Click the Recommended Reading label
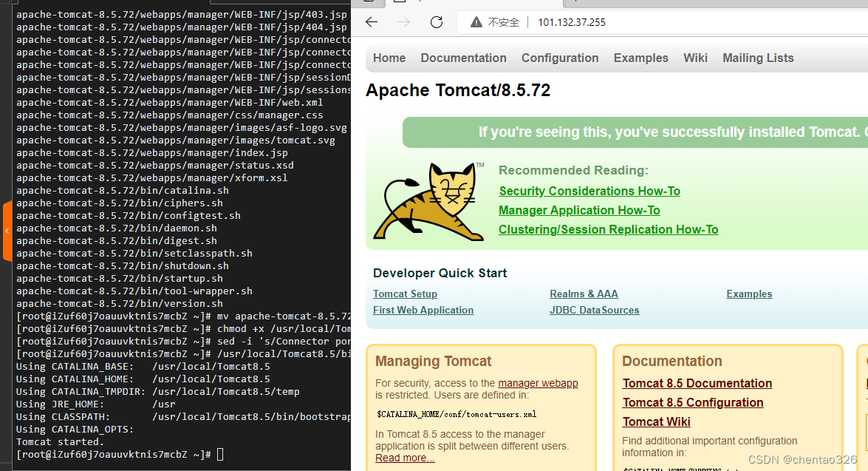The height and width of the screenshot is (471, 868). click(573, 171)
